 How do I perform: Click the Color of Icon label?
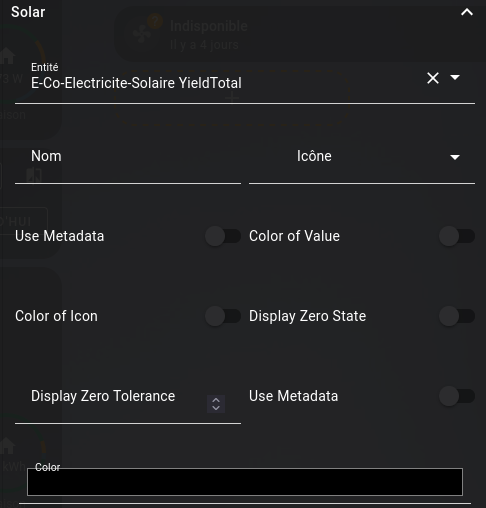point(56,316)
